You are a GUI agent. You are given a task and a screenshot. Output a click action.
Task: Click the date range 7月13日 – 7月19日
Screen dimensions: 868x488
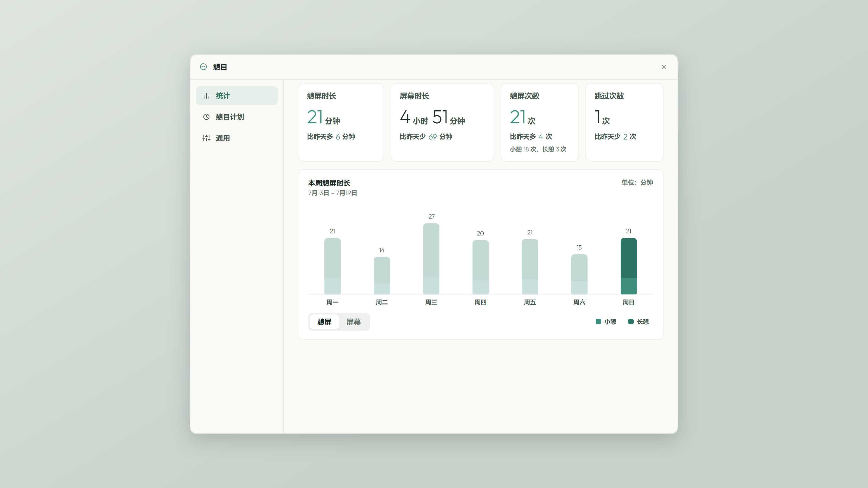point(332,193)
